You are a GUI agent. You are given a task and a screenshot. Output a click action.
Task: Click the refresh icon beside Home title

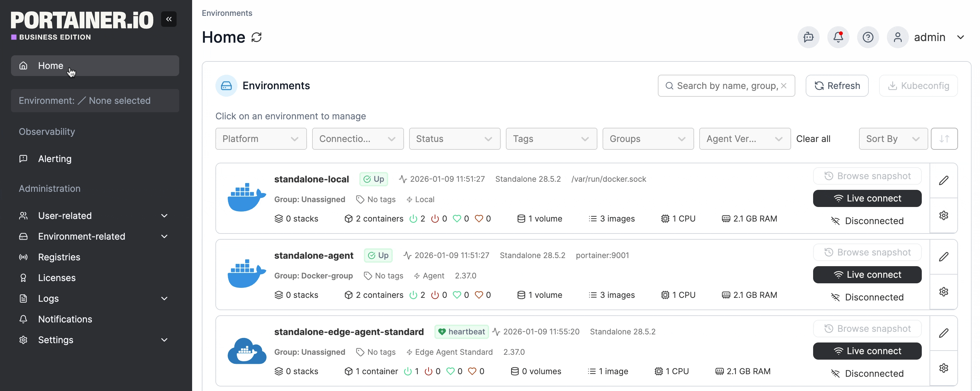pyautogui.click(x=256, y=37)
